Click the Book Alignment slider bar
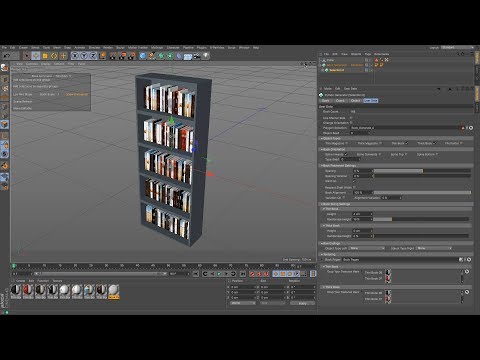The width and height of the screenshot is (480, 360). 422,192
